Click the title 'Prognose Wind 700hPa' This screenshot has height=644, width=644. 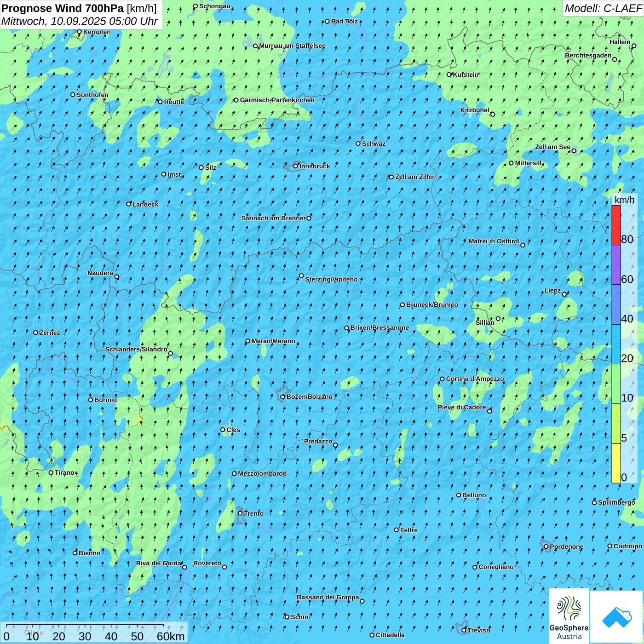[x=63, y=8]
